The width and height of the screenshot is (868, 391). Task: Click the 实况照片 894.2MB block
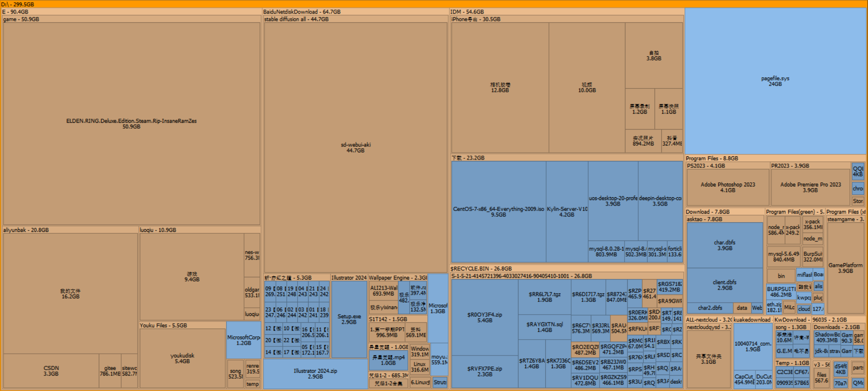pos(643,140)
